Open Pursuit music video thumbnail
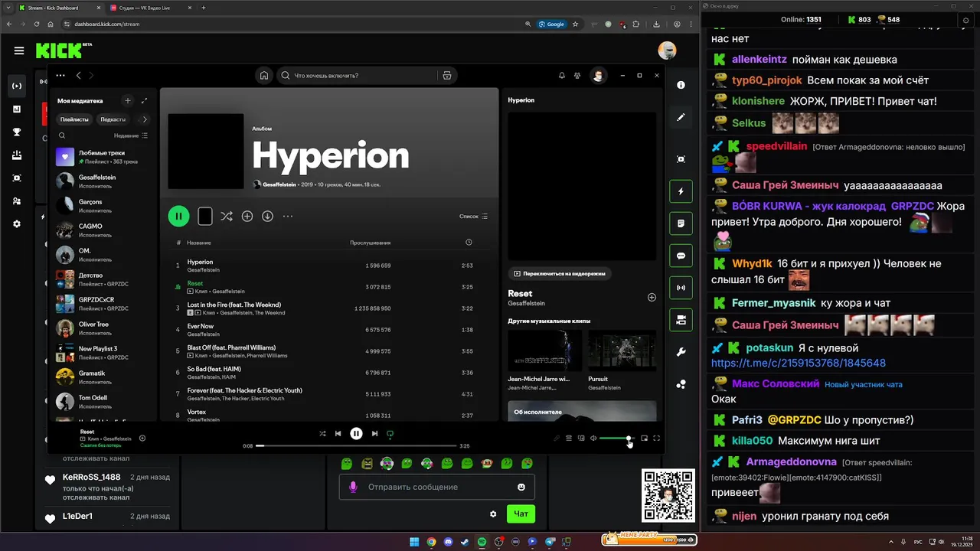980x551 pixels. [622, 350]
